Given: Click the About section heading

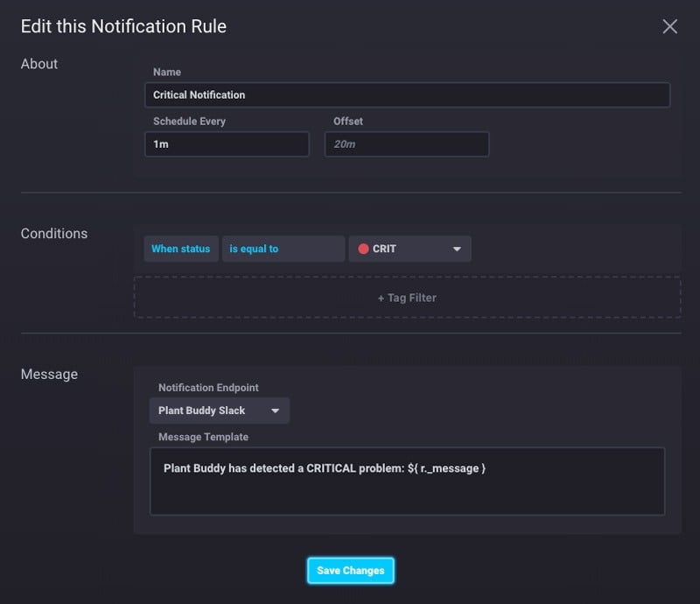Looking at the screenshot, I should click(x=38, y=63).
